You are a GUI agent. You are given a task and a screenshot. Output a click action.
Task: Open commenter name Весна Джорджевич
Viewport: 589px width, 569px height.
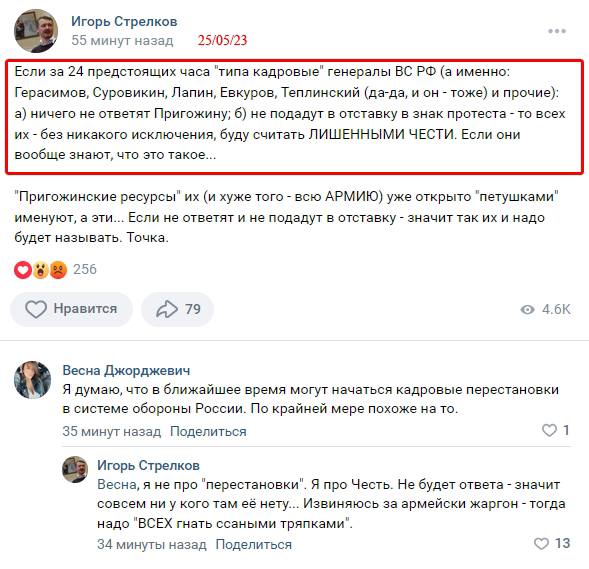(126, 370)
